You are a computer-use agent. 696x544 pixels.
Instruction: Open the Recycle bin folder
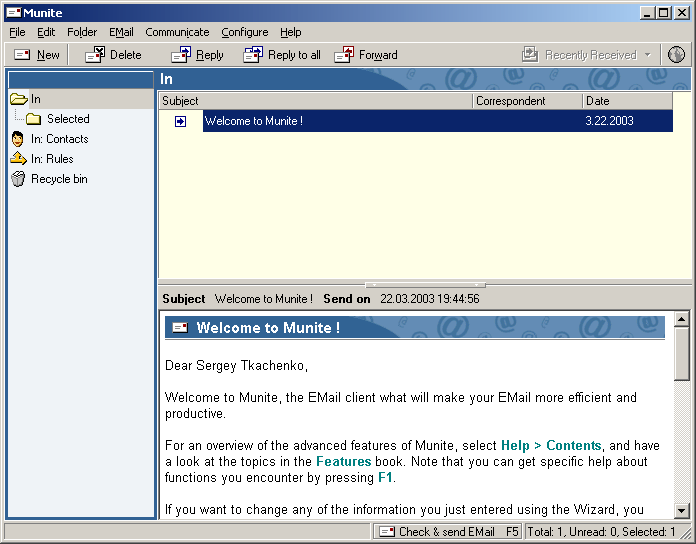59,179
